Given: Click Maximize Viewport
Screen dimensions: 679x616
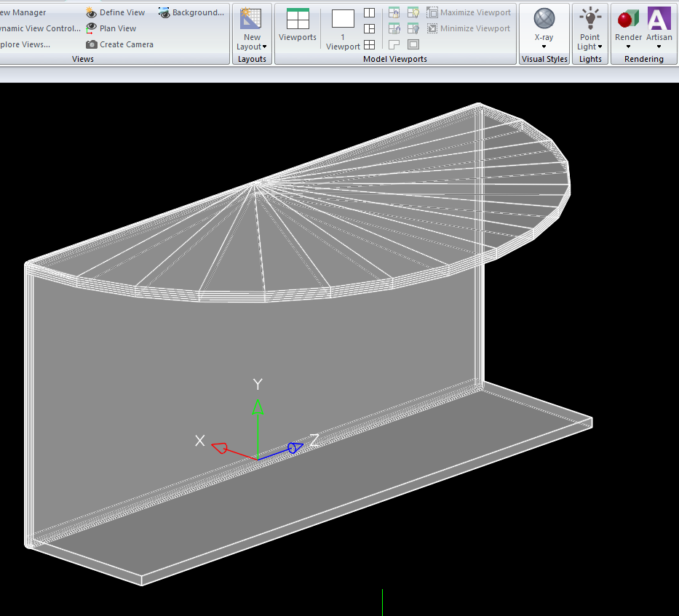Looking at the screenshot, I should [x=469, y=12].
